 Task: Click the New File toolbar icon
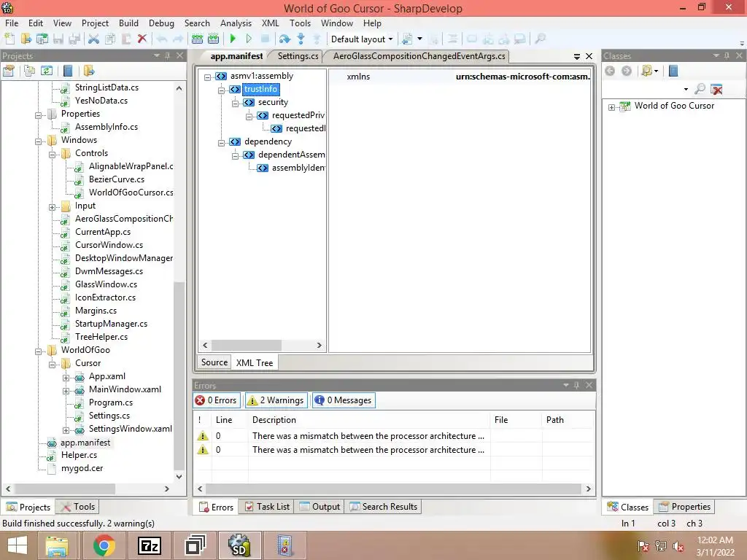(9, 39)
